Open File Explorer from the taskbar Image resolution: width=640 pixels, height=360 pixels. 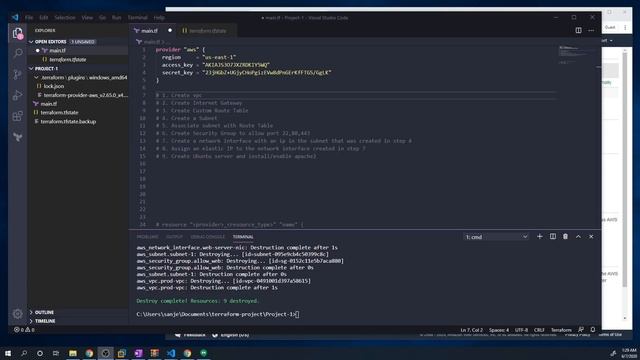point(73,353)
